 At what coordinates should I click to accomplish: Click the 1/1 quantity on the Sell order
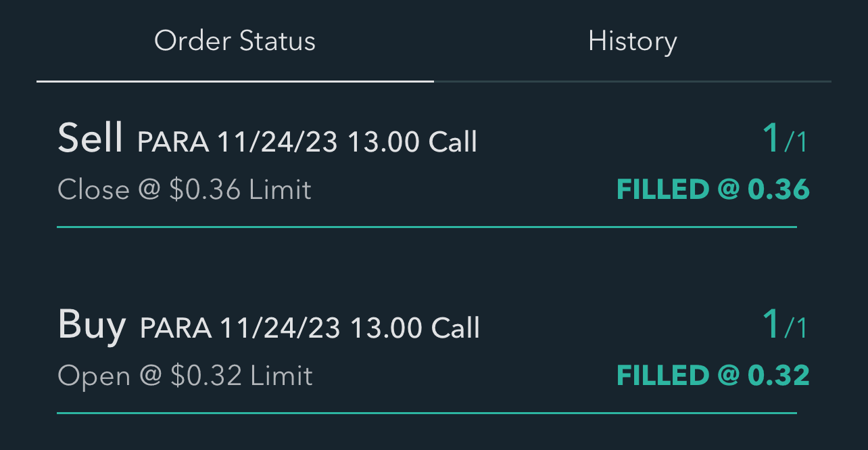pos(784,139)
